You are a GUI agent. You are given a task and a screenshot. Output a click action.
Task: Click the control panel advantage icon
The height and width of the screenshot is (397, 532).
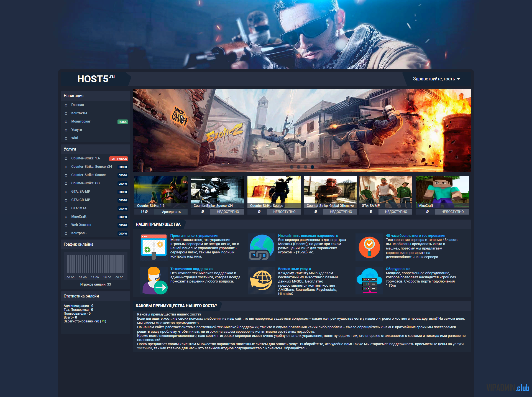pos(154,247)
